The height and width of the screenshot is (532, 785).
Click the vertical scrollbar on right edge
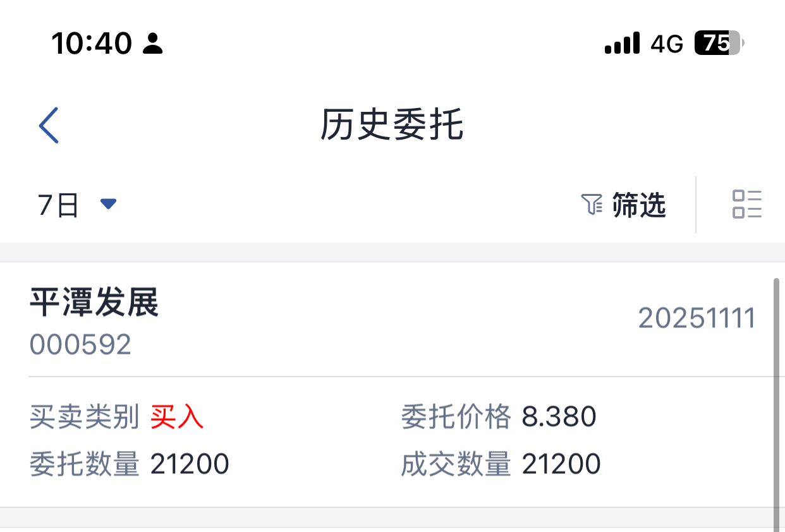click(776, 404)
